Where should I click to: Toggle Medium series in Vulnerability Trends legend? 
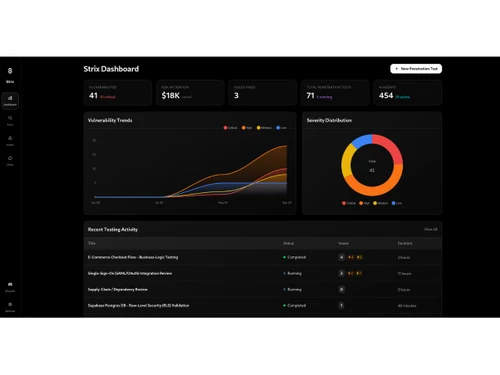pyautogui.click(x=264, y=128)
